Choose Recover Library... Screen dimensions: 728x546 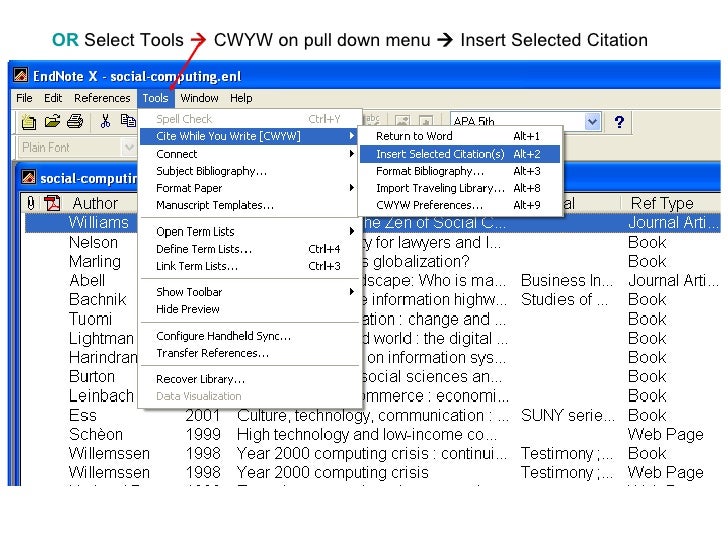(x=250, y=379)
